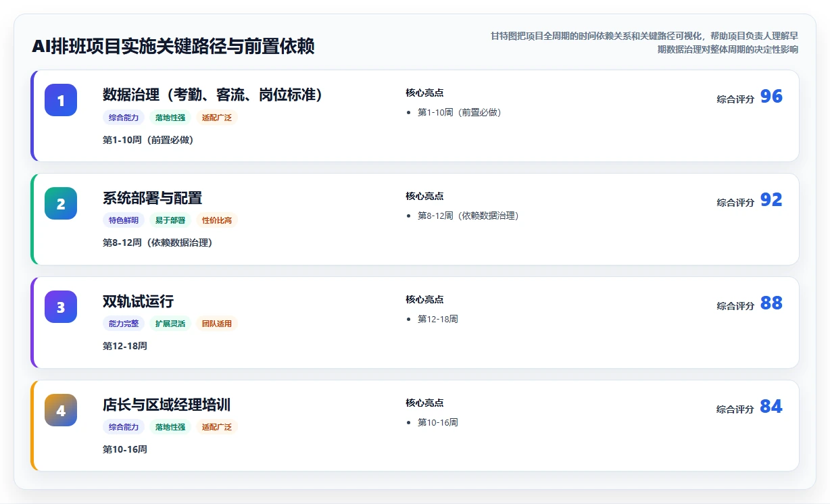
Task: Click the 核心亮点 heading in the 系统部署与配置 card
Action: click(x=424, y=196)
